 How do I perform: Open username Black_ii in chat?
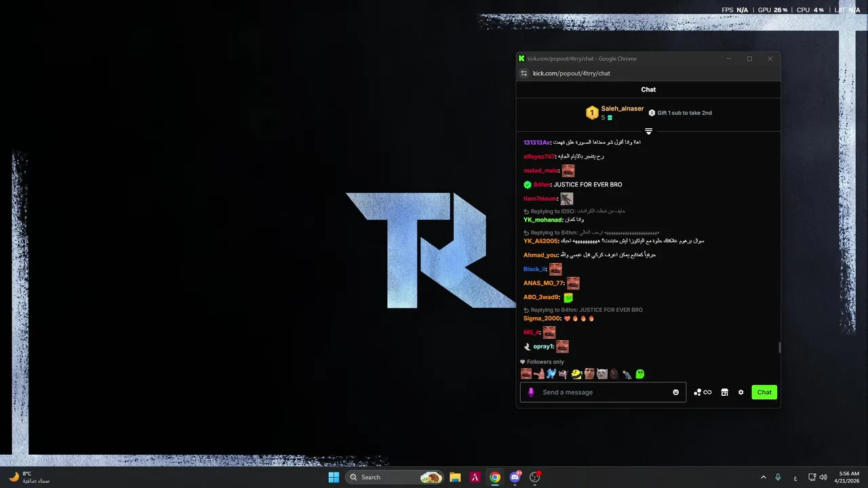click(534, 269)
